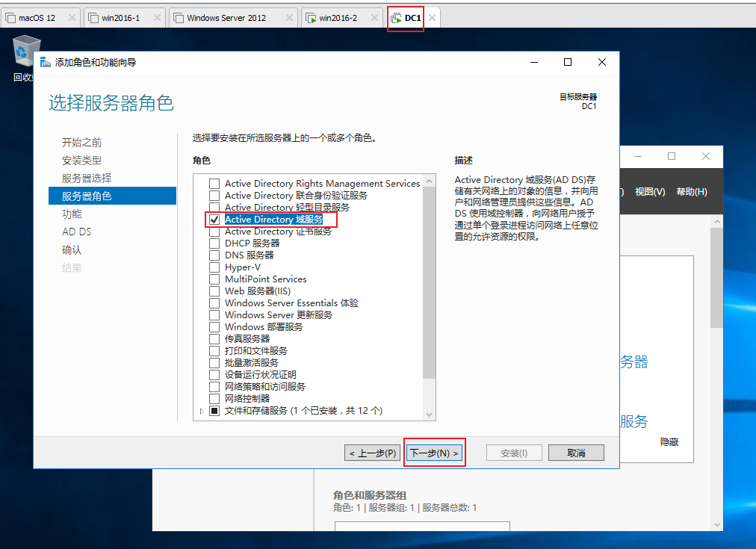
Task: Check 传真服务器 checkbox
Action: pos(214,339)
